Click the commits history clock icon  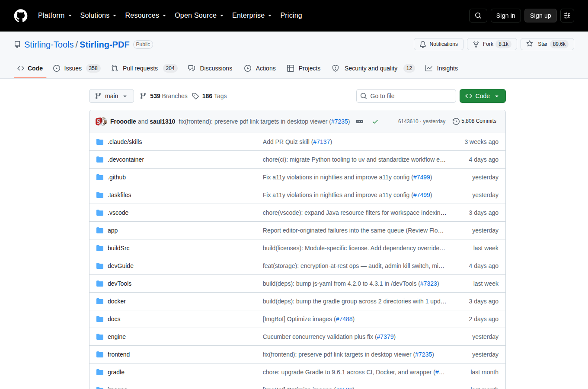[x=456, y=121]
